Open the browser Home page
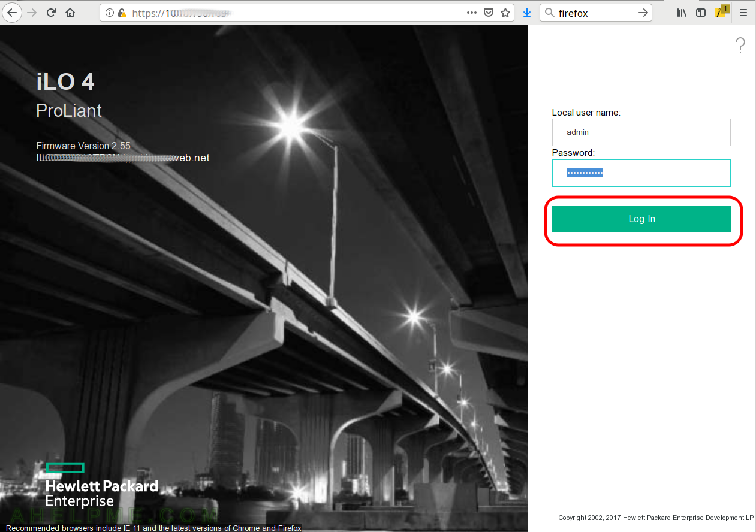The width and height of the screenshot is (756, 532). (71, 13)
